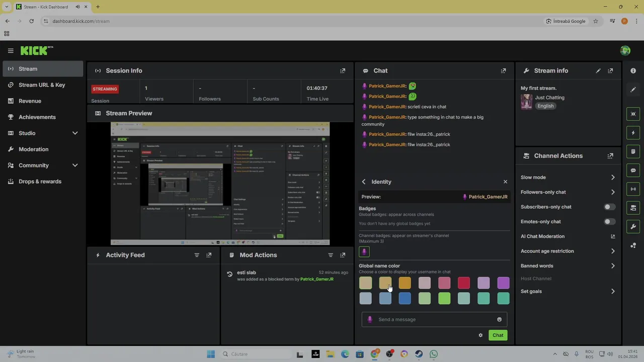644x362 pixels.
Task: Toggle Subscribers-only chat switch
Action: point(609,207)
